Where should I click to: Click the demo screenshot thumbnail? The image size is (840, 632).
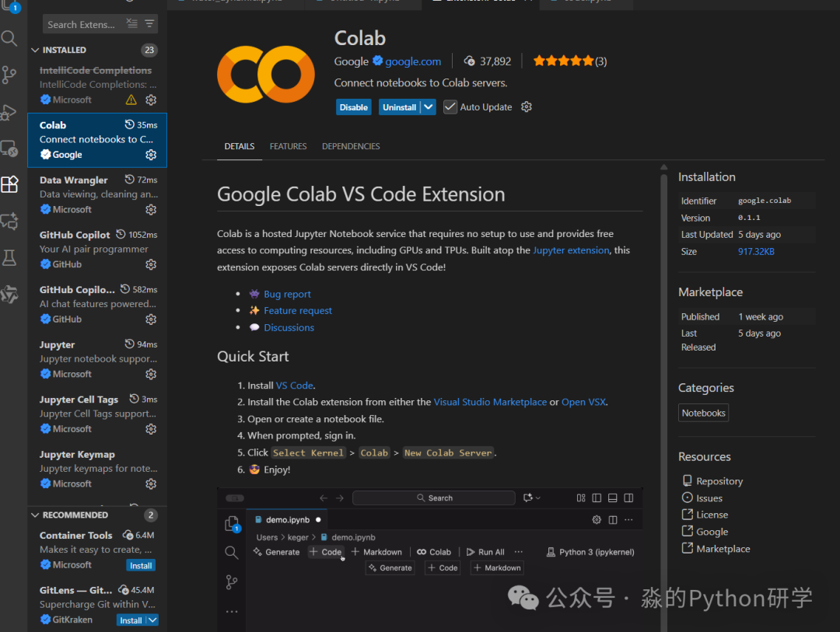click(x=429, y=560)
